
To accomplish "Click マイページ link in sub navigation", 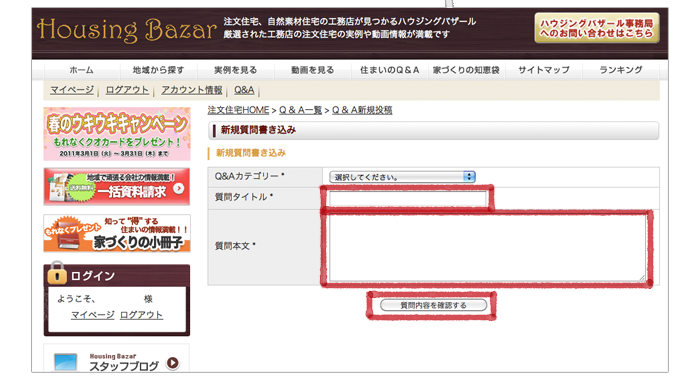I will tap(72, 90).
